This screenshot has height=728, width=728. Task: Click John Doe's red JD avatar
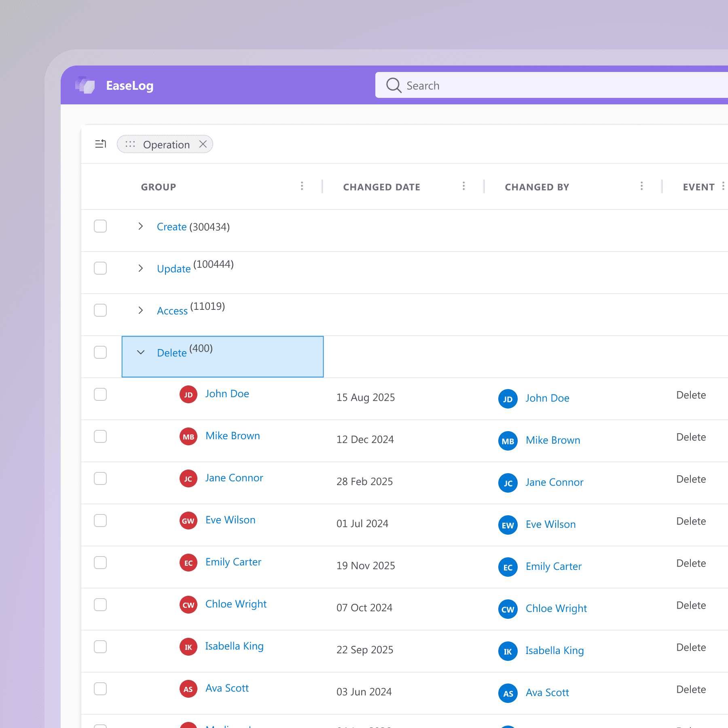coord(188,394)
